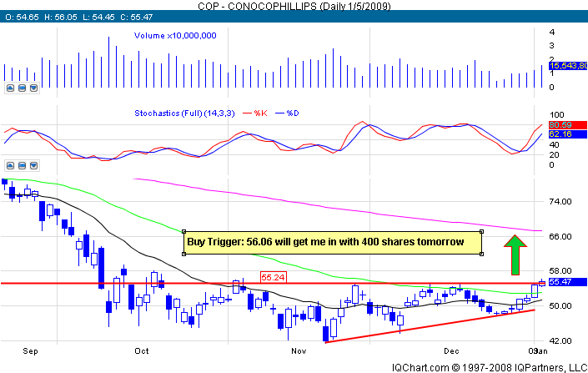The width and height of the screenshot is (588, 373).
Task: Click the high price 'H: 56.05'
Action: tap(60, 17)
